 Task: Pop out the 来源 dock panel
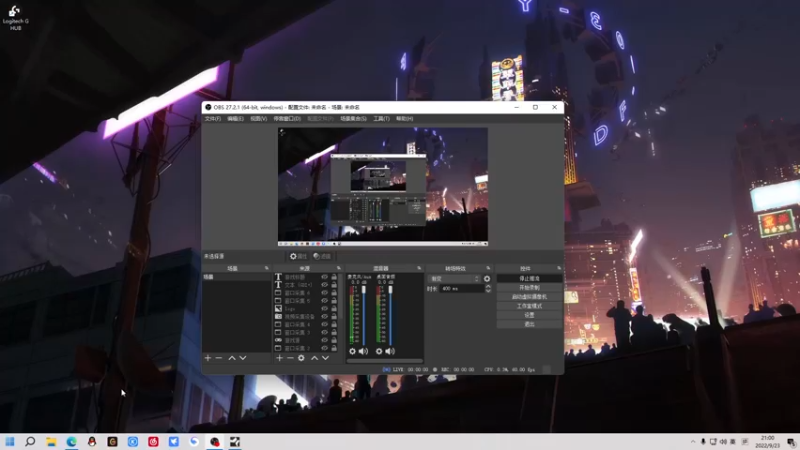click(338, 268)
